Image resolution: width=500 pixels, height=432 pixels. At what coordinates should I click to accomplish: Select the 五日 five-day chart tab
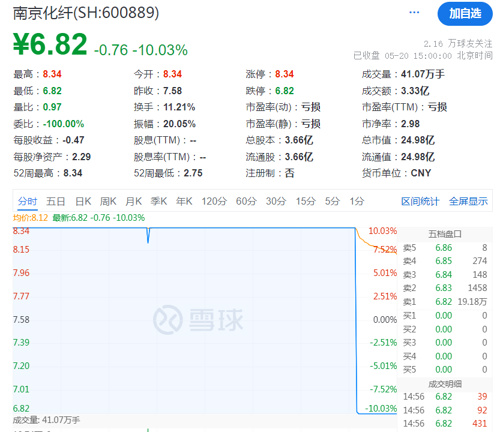[55, 201]
